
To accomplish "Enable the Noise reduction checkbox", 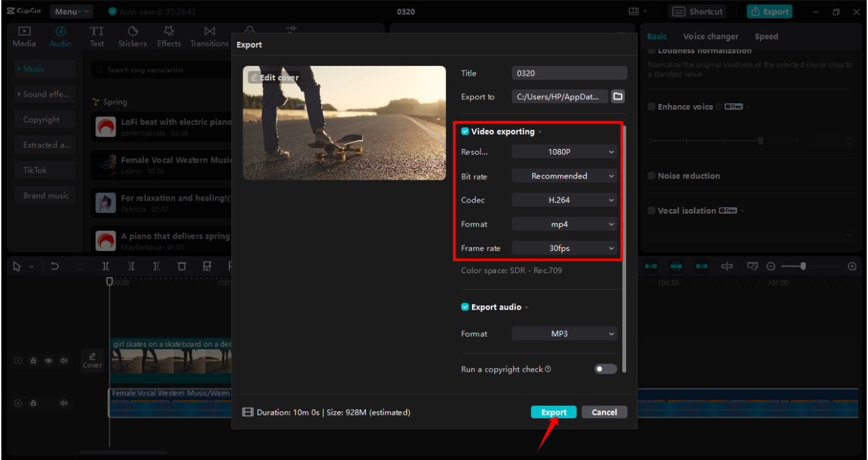I will click(652, 176).
